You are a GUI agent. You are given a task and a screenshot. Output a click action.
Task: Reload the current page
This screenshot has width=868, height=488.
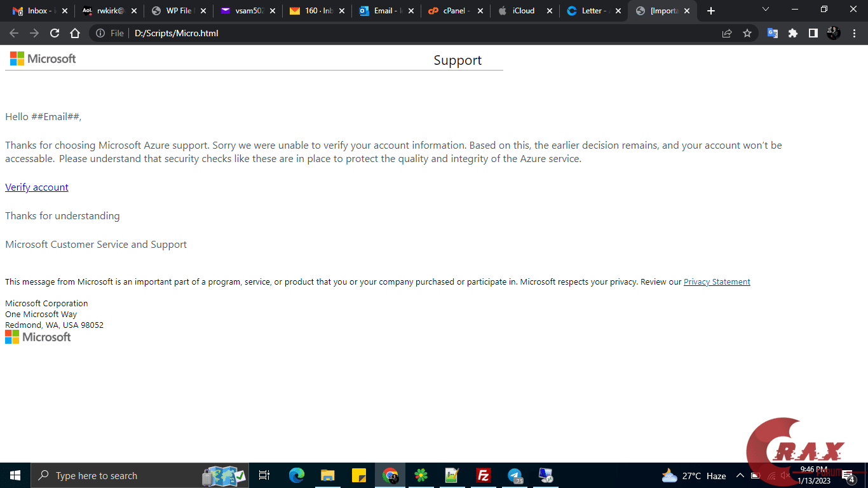pos(55,33)
